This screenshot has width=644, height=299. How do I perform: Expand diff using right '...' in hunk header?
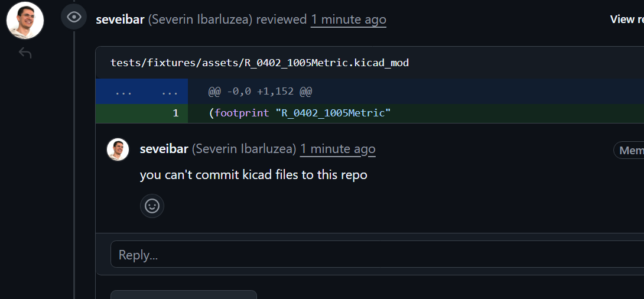pos(170,92)
